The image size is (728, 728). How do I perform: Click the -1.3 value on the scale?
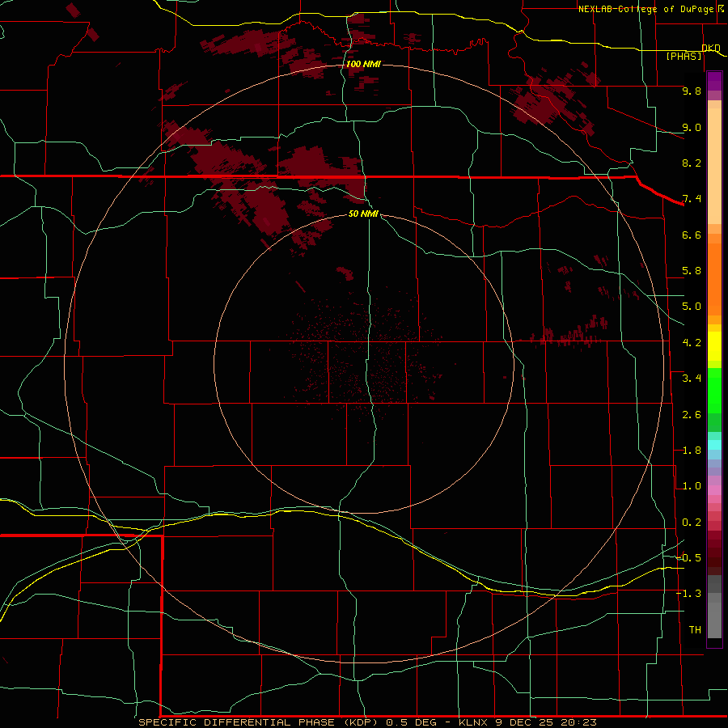688,594
